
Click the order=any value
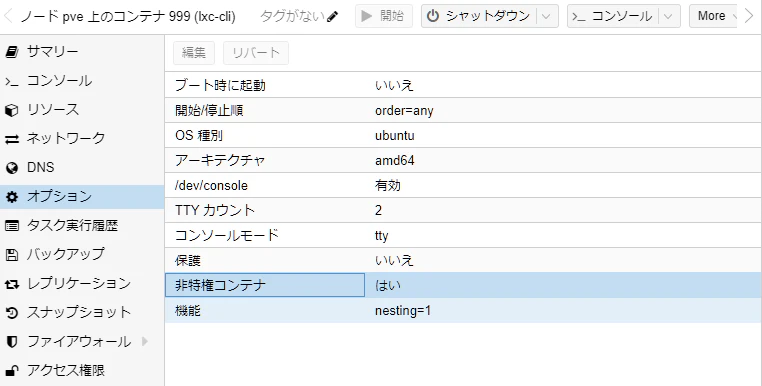click(x=404, y=111)
